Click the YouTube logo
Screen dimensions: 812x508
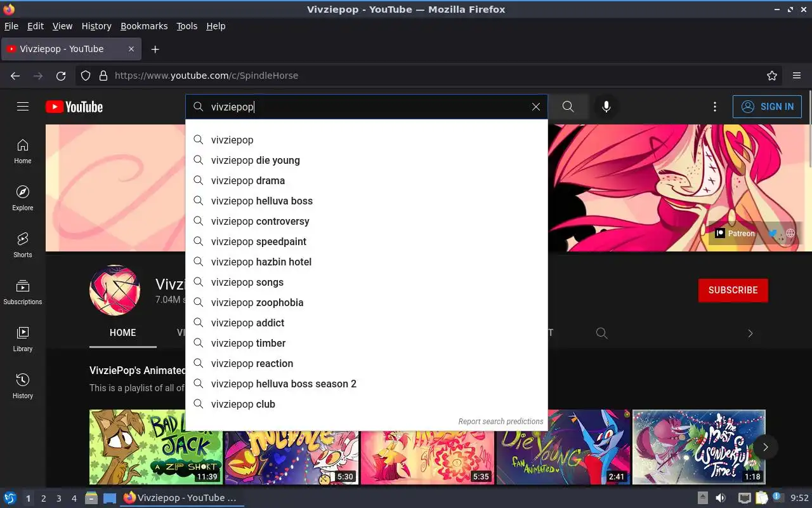click(x=74, y=107)
